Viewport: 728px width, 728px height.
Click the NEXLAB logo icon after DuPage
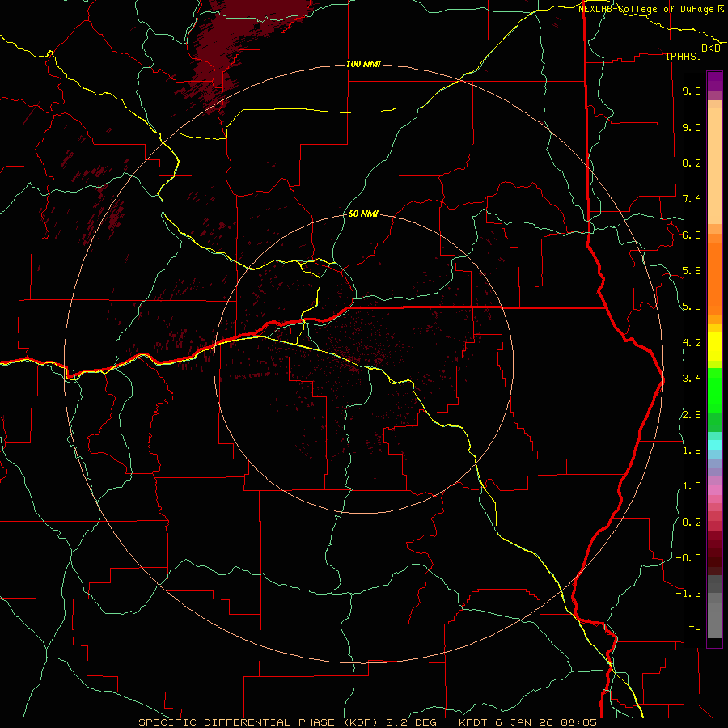pos(721,8)
